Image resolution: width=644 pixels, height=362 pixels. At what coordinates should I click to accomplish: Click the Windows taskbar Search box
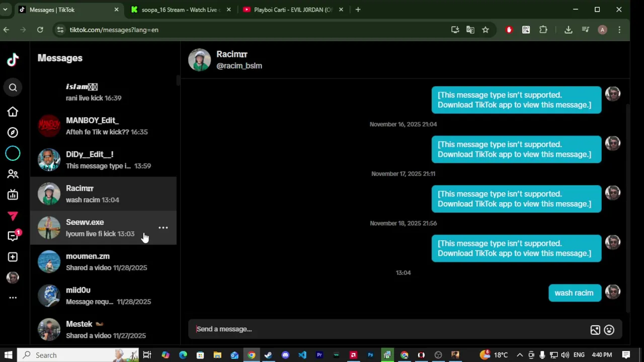pos(78,355)
